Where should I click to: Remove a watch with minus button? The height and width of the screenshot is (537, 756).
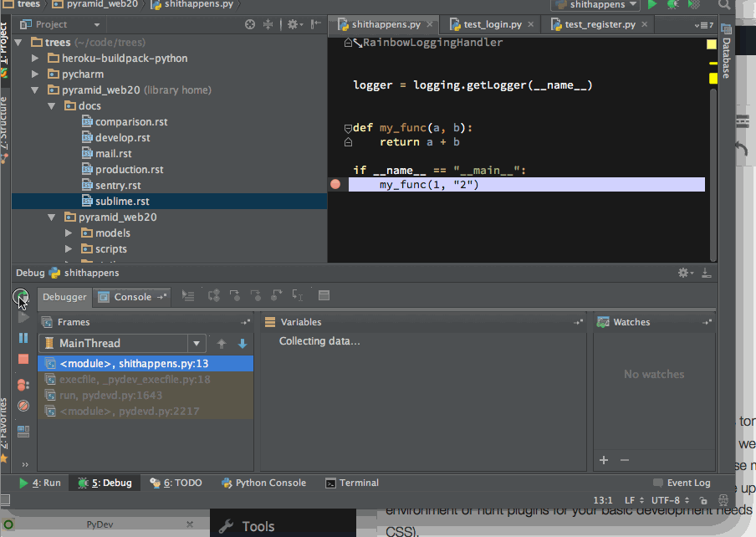(625, 460)
